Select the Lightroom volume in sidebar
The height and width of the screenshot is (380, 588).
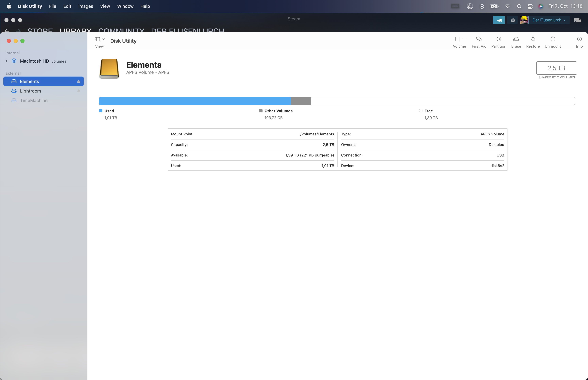click(30, 91)
